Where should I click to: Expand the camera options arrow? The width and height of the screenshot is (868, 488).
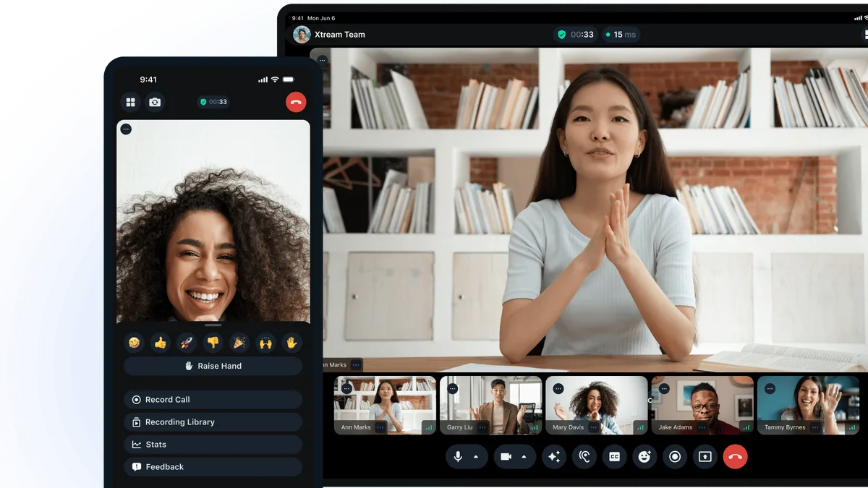point(524,457)
